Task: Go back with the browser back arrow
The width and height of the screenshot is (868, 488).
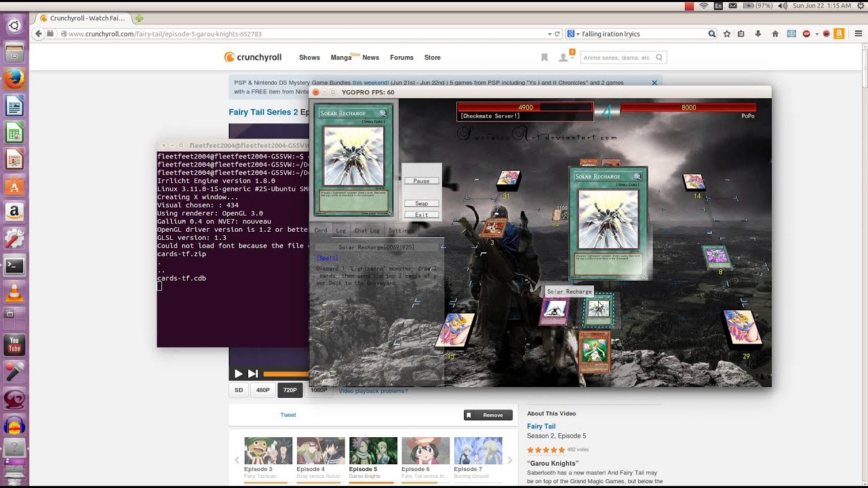Action: pos(38,34)
